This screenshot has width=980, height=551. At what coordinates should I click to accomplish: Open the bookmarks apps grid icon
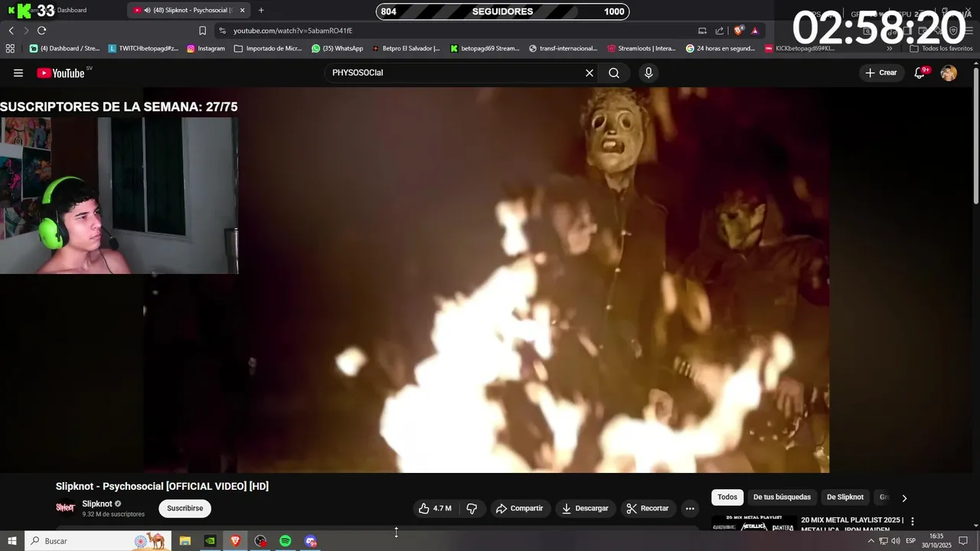click(x=10, y=48)
